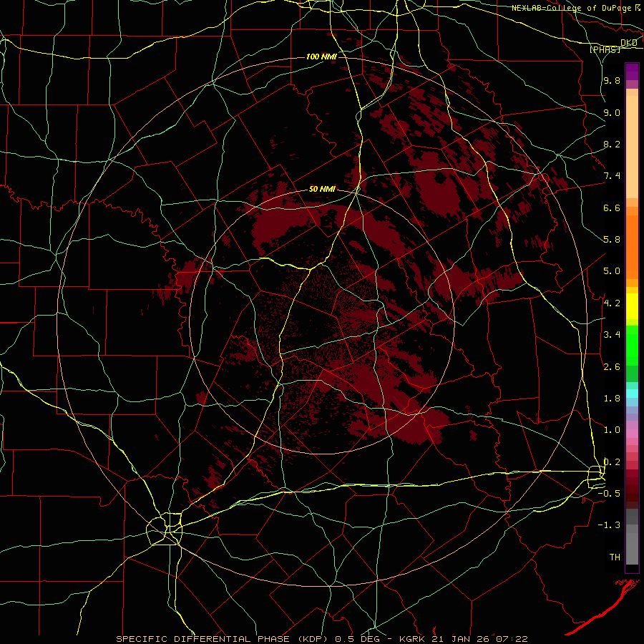
Task: Click the 21 JAN 26 date stamp
Action: tap(462, 639)
